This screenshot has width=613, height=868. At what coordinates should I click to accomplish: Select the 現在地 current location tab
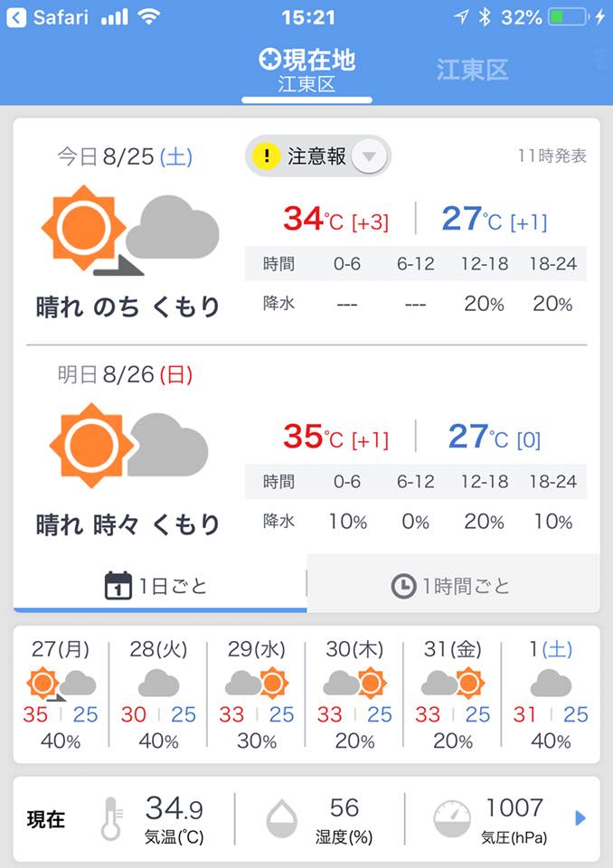coord(306,71)
